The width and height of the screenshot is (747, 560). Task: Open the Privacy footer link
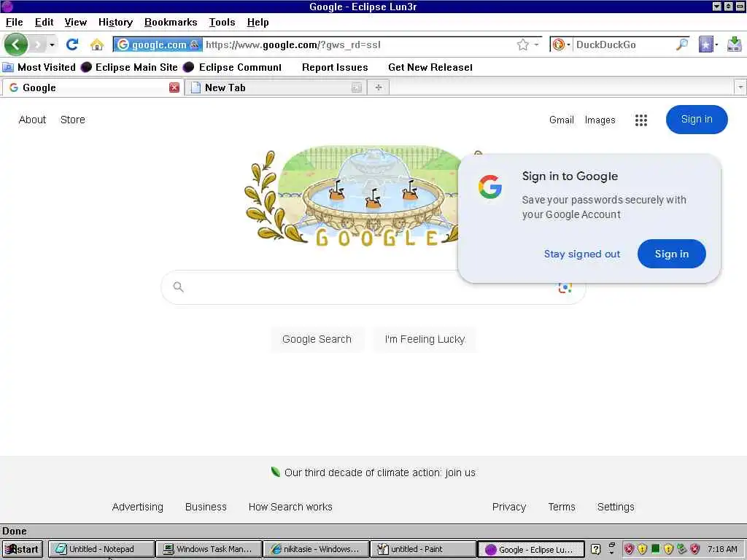tap(508, 507)
